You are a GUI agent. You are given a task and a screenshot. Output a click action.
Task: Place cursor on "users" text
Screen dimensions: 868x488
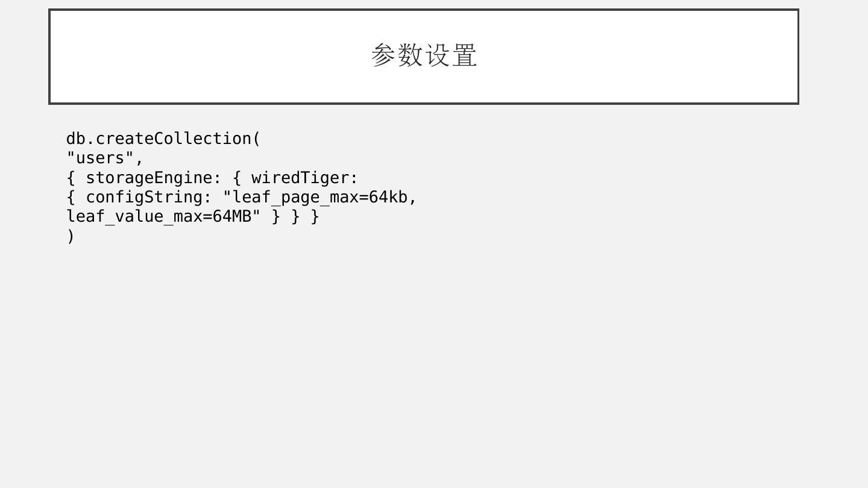point(100,158)
